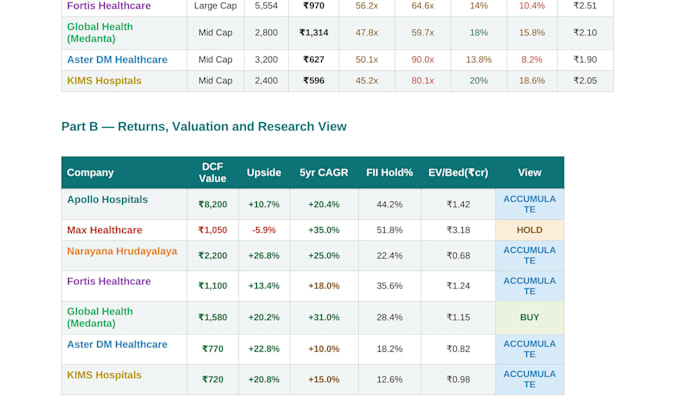Click the EV/Bed(₹cr) column header

pyautogui.click(x=458, y=173)
